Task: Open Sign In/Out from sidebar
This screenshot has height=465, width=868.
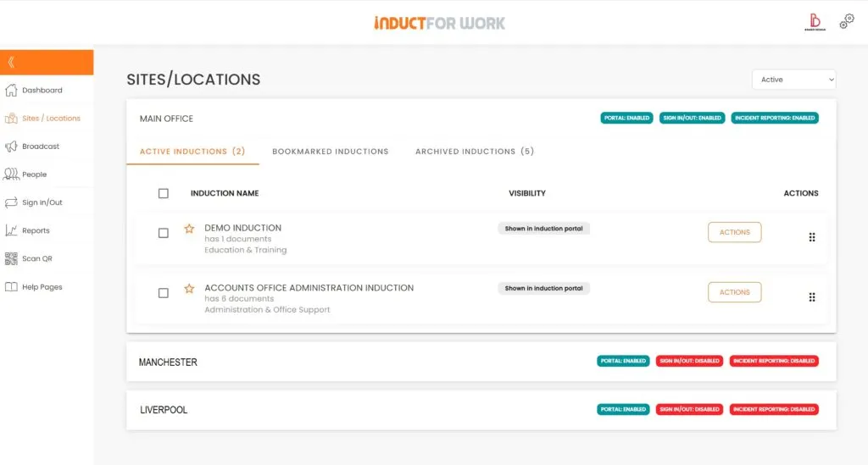Action: pos(42,202)
